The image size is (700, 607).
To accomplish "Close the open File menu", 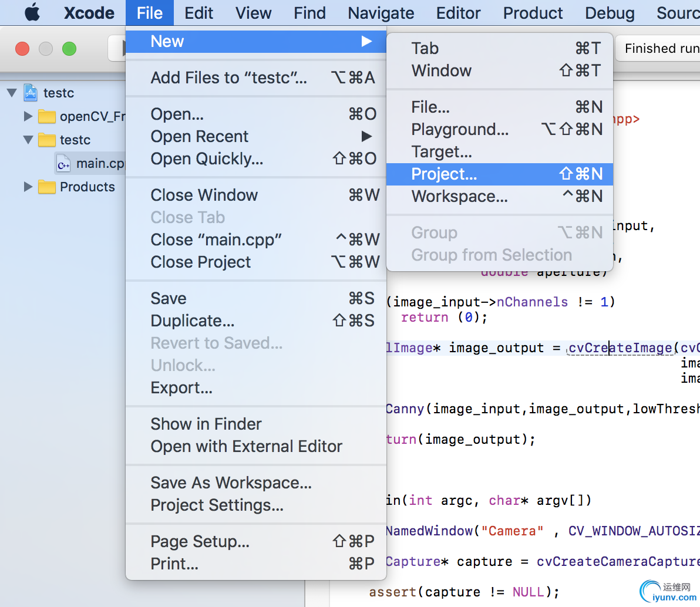I will 150,12.
